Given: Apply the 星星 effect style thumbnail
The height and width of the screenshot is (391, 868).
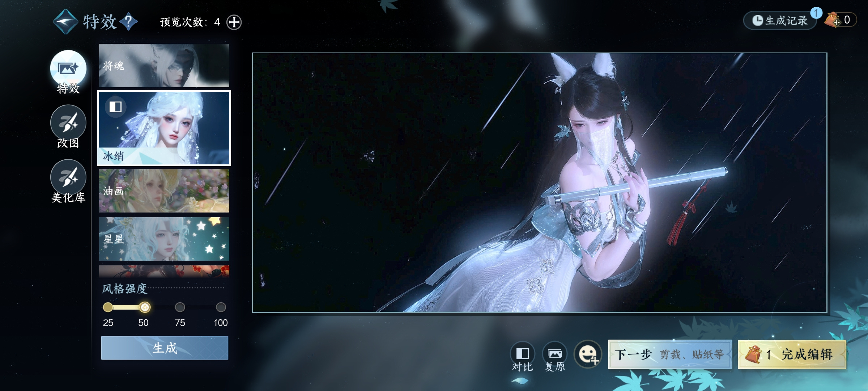Looking at the screenshot, I should tap(164, 239).
